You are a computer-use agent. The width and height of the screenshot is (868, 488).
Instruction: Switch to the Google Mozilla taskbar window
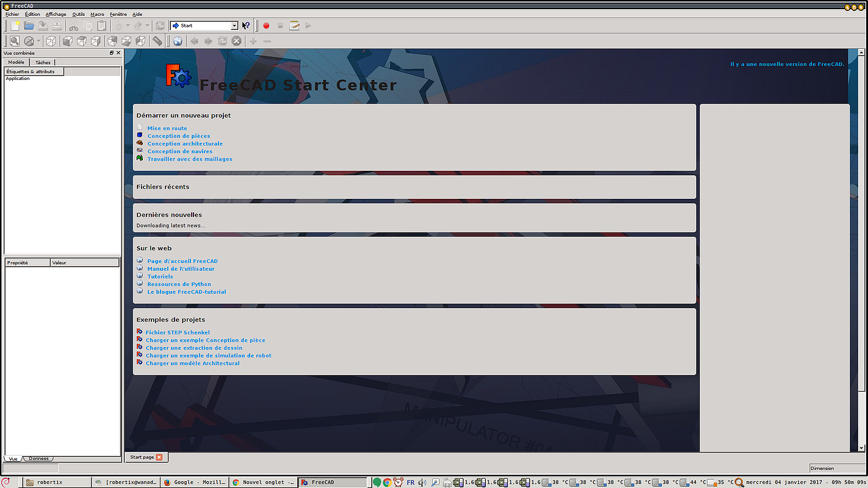[x=195, y=483]
